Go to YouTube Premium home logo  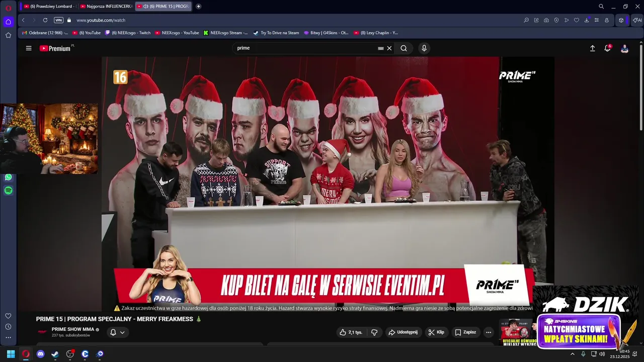click(55, 48)
